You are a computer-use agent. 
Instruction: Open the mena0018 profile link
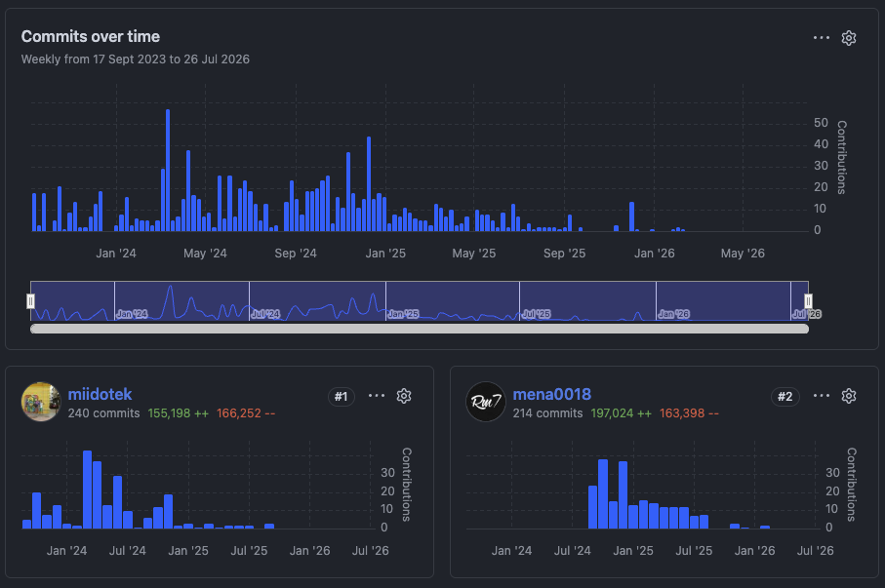[x=552, y=394]
